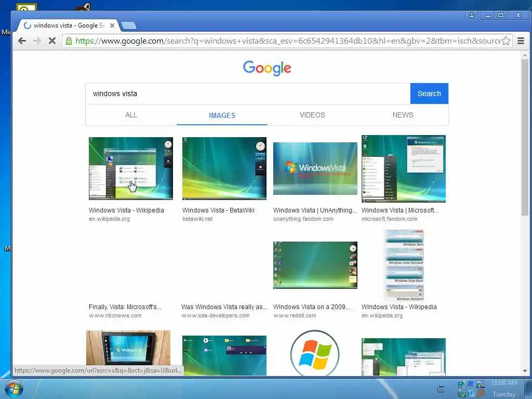Switch to the ALL results tab

[x=131, y=115]
